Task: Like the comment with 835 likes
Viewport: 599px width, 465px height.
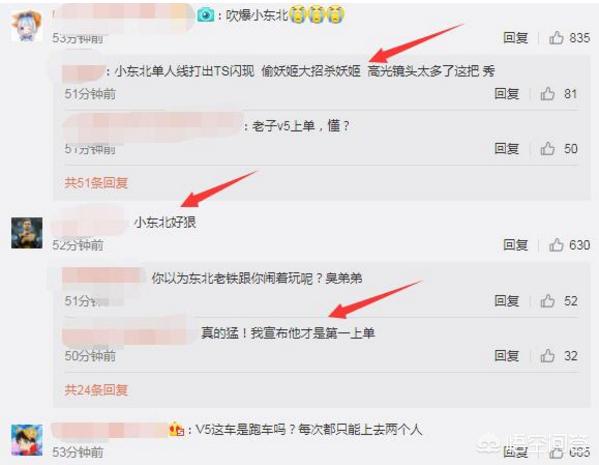Action: [556, 37]
